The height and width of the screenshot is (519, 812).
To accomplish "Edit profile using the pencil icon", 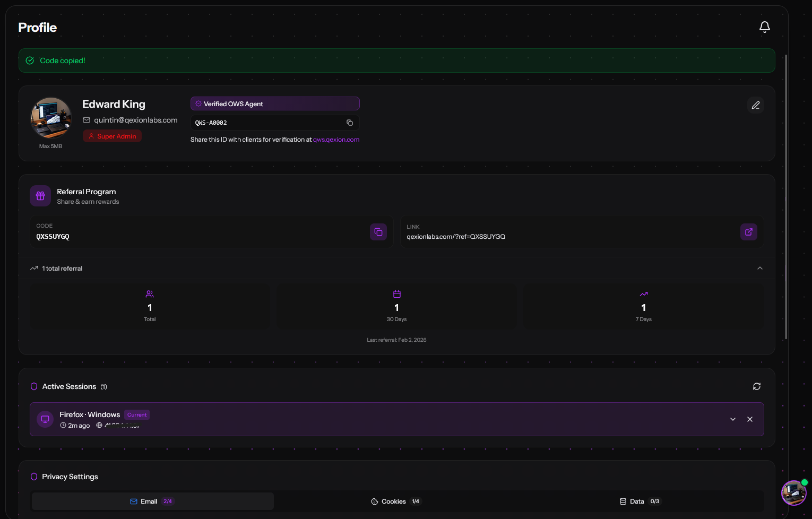I will (756, 105).
